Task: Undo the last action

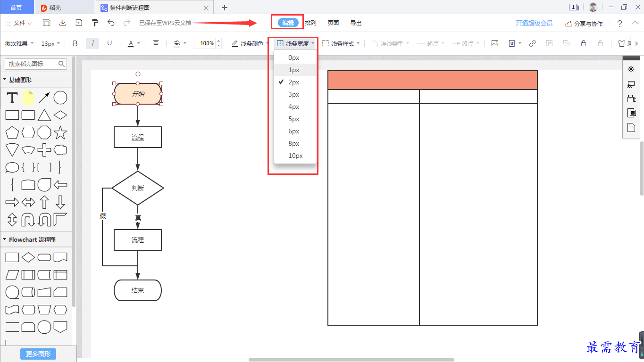Action: pyautogui.click(x=111, y=23)
